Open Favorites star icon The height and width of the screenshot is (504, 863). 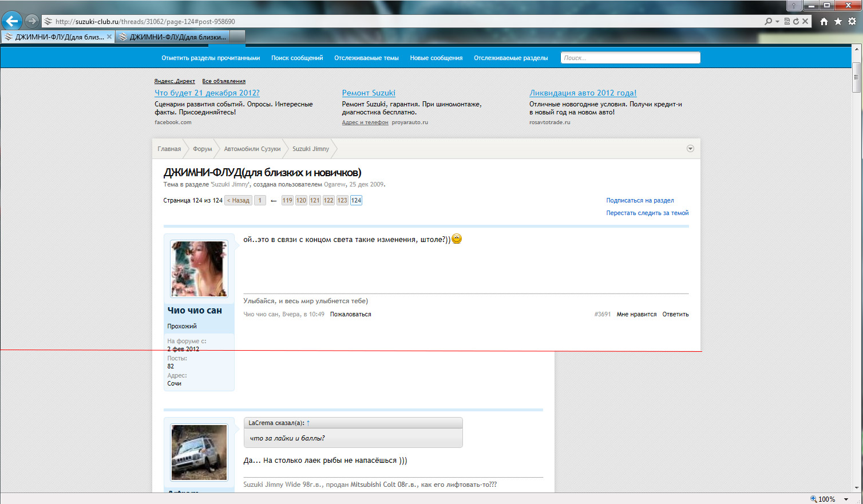coord(838,21)
